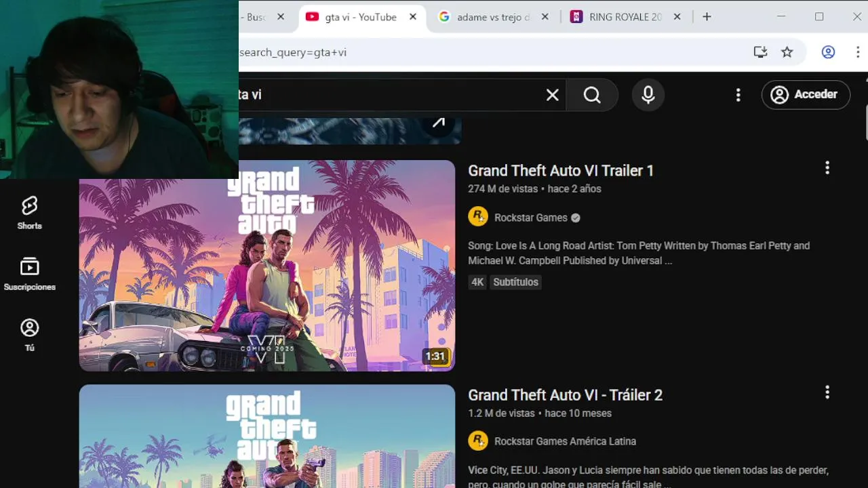This screenshot has width=868, height=488.
Task: Close the adame vs trejo tab
Action: point(545,17)
